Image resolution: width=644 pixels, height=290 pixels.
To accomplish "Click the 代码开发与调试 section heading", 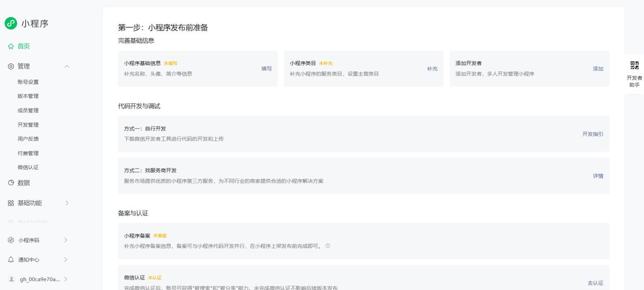I will point(139,106).
